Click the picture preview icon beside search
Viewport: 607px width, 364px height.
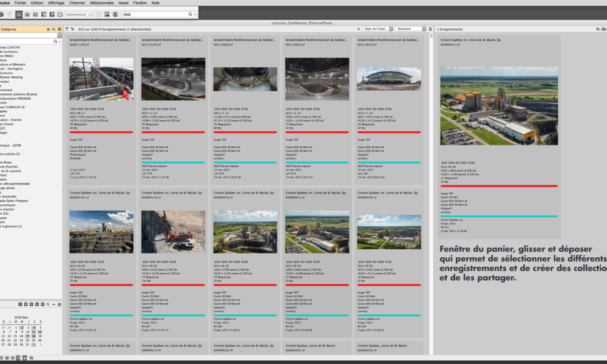[x=107, y=15]
